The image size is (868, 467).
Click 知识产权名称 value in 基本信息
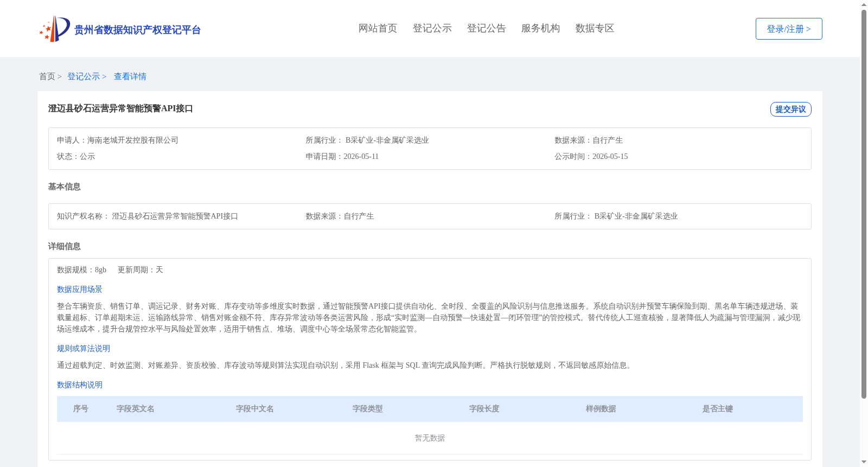tap(175, 216)
